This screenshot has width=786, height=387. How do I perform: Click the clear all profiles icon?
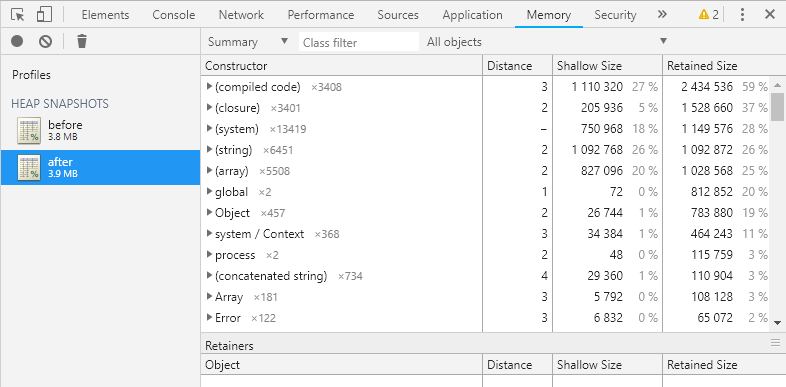(x=46, y=41)
